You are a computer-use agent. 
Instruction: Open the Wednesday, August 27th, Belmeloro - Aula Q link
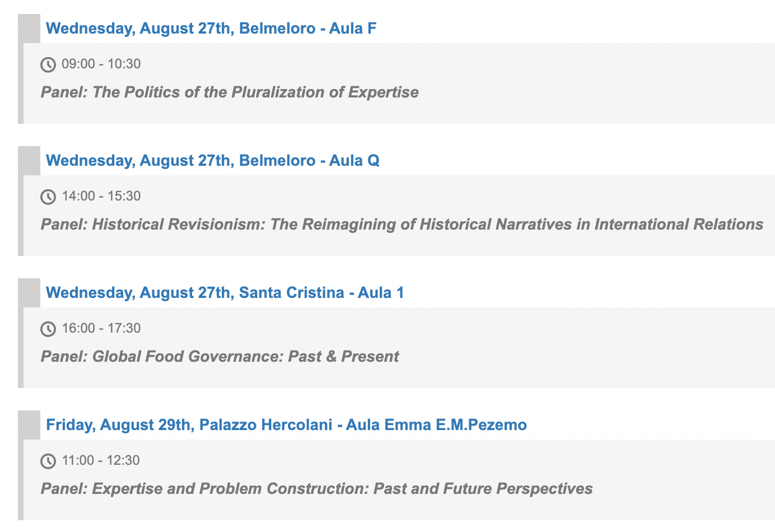coord(213,161)
